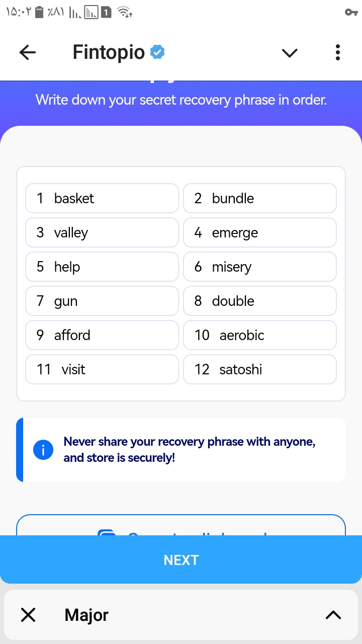Image resolution: width=362 pixels, height=644 pixels.
Task: Select word 2 bundle
Action: tap(259, 198)
